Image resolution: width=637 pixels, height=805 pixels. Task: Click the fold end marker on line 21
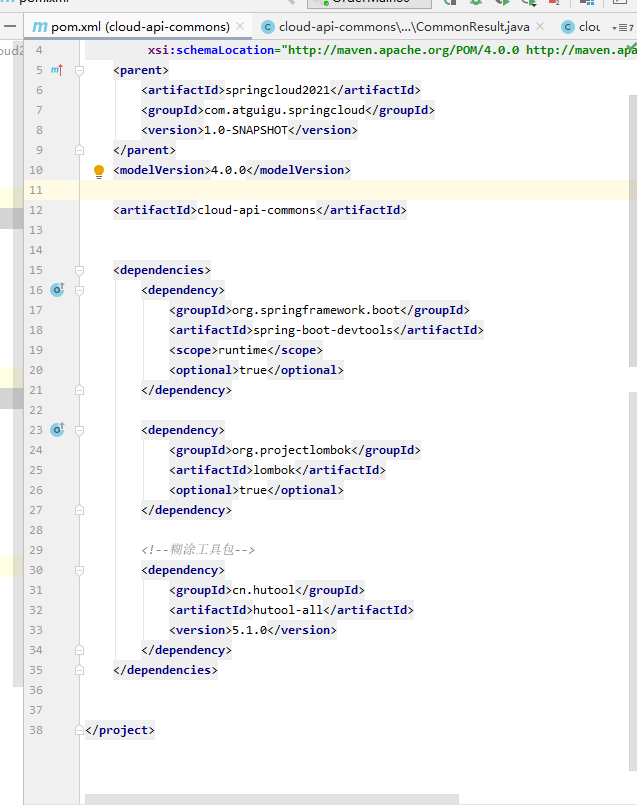click(x=80, y=390)
